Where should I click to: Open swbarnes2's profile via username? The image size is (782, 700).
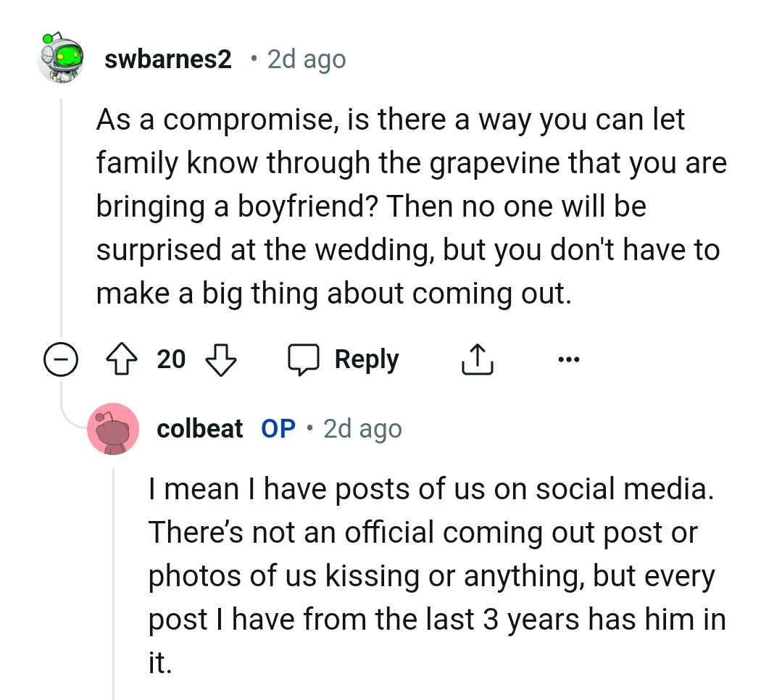(167, 59)
